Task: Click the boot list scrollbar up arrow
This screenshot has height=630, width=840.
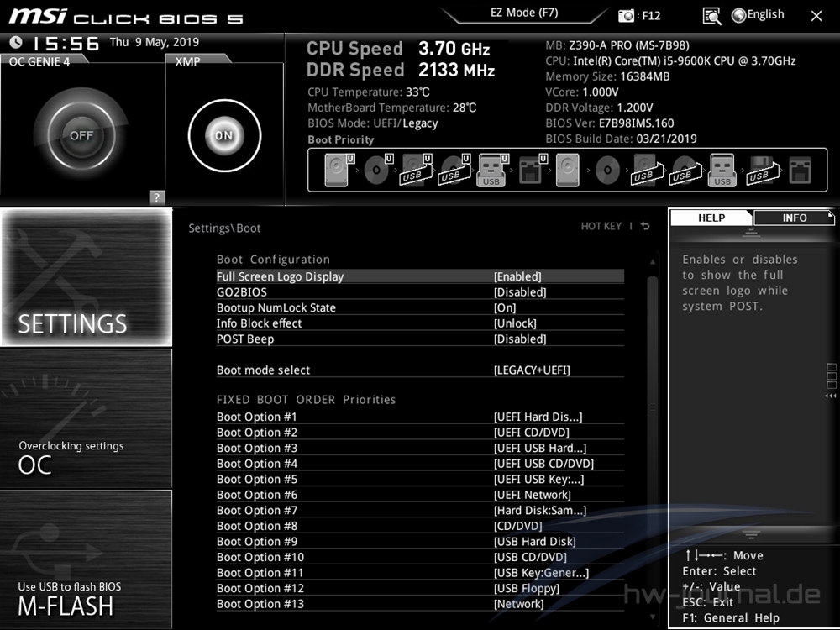Action: pos(652,261)
